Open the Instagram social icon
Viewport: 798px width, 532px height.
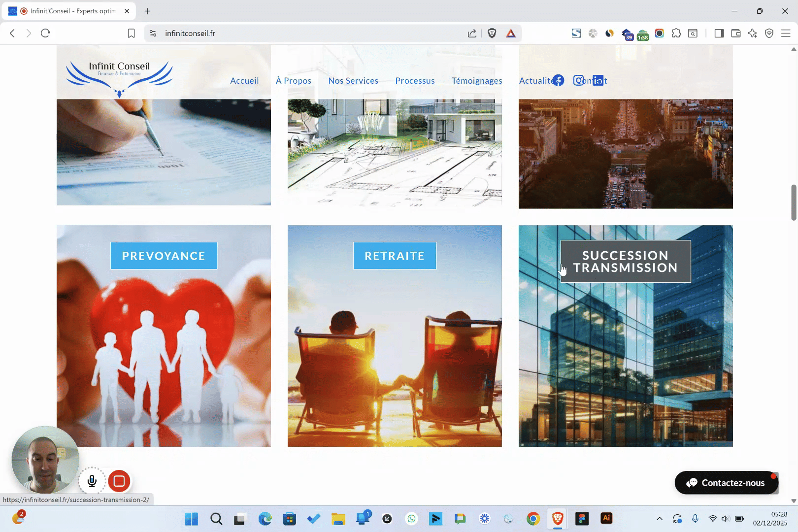click(579, 80)
